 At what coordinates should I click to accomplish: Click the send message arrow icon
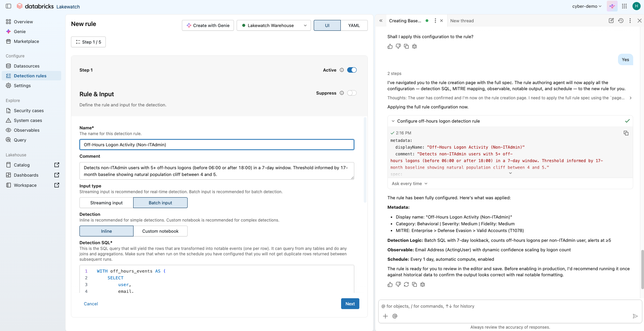coord(635,316)
